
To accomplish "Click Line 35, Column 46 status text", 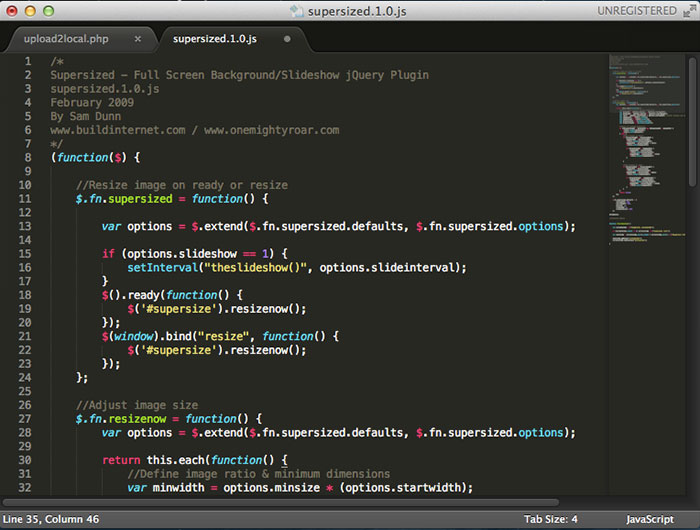I will [x=51, y=519].
